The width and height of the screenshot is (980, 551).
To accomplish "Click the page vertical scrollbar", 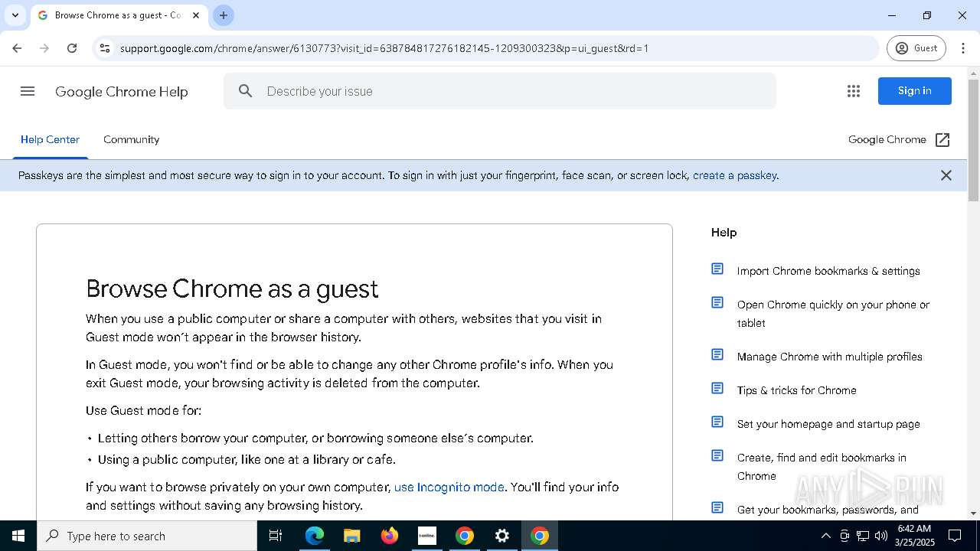I will 974,141.
